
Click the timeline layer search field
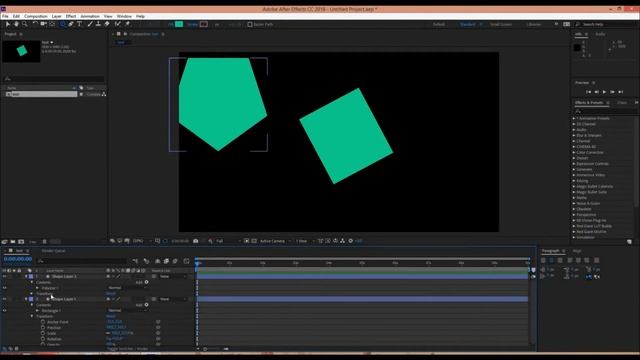click(82, 261)
